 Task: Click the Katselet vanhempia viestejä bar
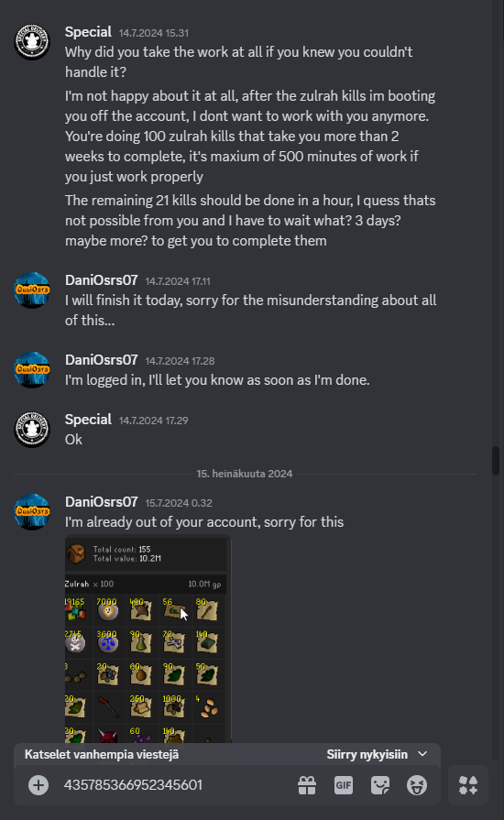point(227,754)
